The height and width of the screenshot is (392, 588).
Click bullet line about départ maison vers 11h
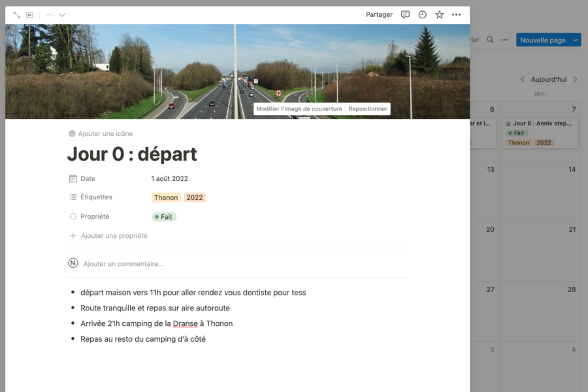[x=193, y=293]
